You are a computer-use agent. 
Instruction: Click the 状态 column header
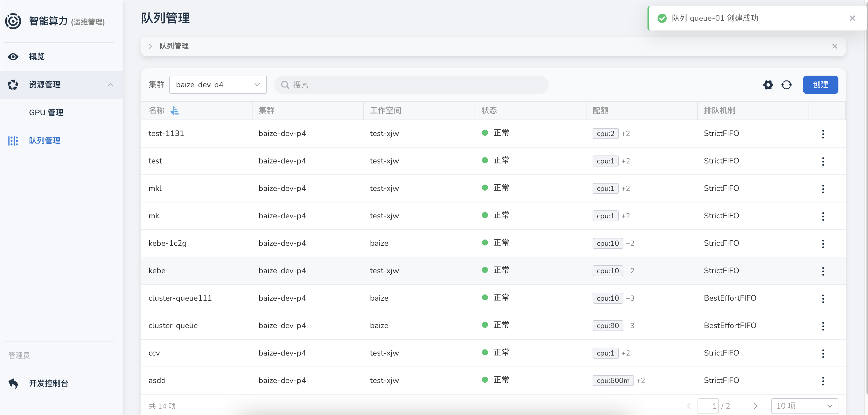489,110
